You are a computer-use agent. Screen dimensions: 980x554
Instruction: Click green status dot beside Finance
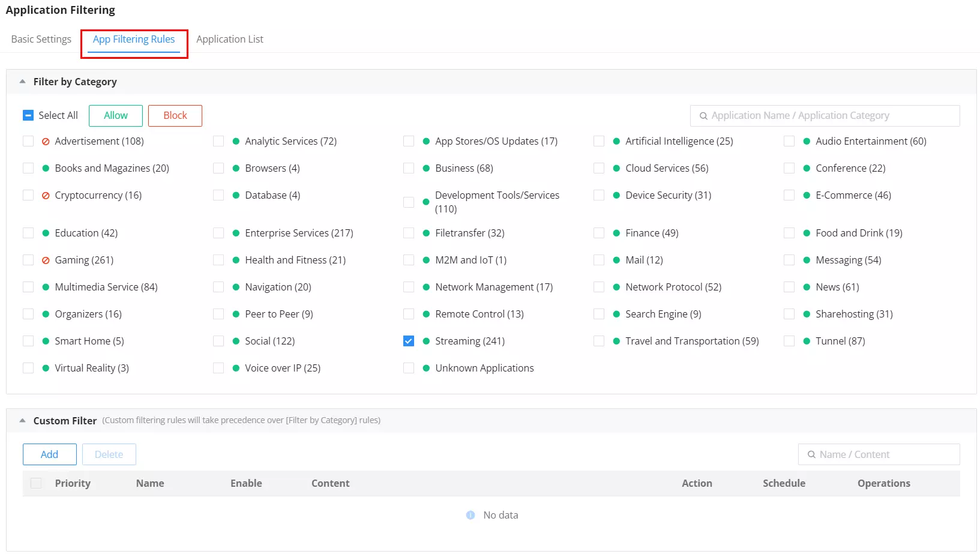[x=616, y=233]
